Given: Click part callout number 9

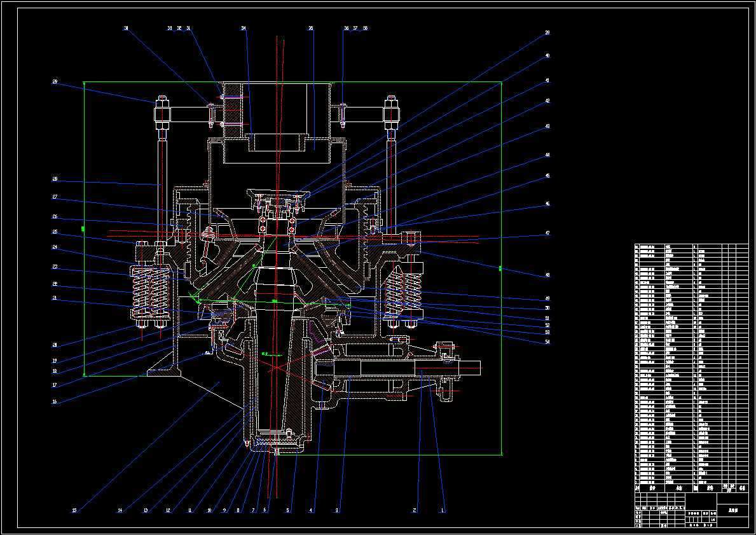Looking at the screenshot, I should 224,510.
